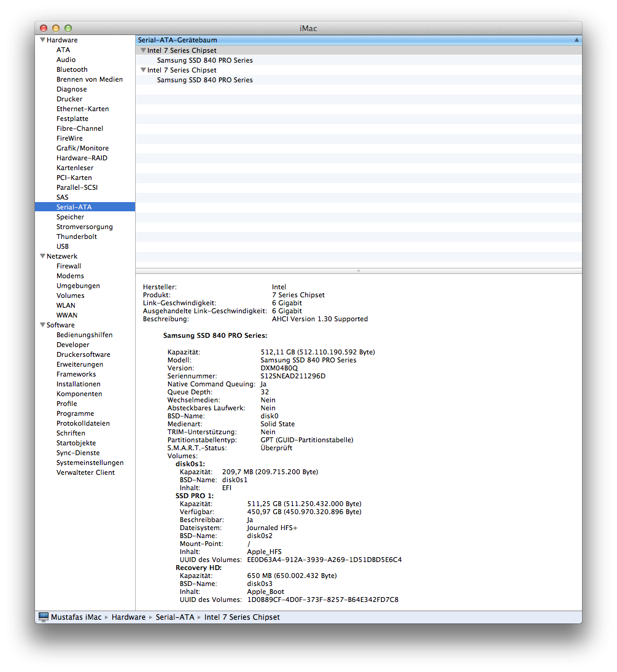617x672 pixels.
Task: Click Serial-ATA in the bottom path bar
Action: [x=175, y=617]
